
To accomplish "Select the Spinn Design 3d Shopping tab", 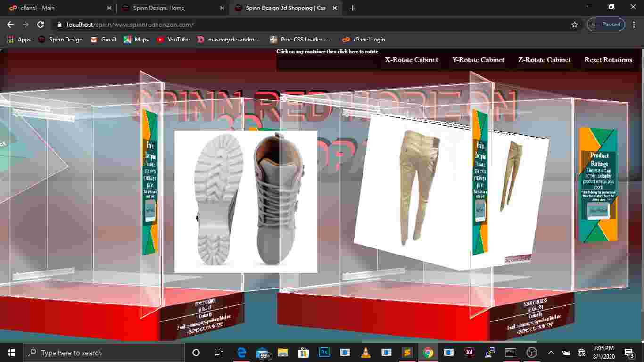I will [286, 8].
